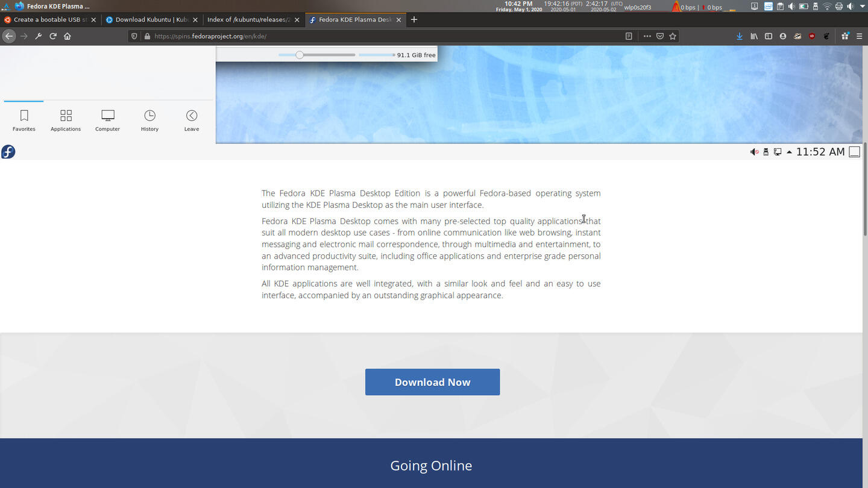The height and width of the screenshot is (488, 868).
Task: Open Wi-Fi network tray icon
Action: tap(827, 6)
